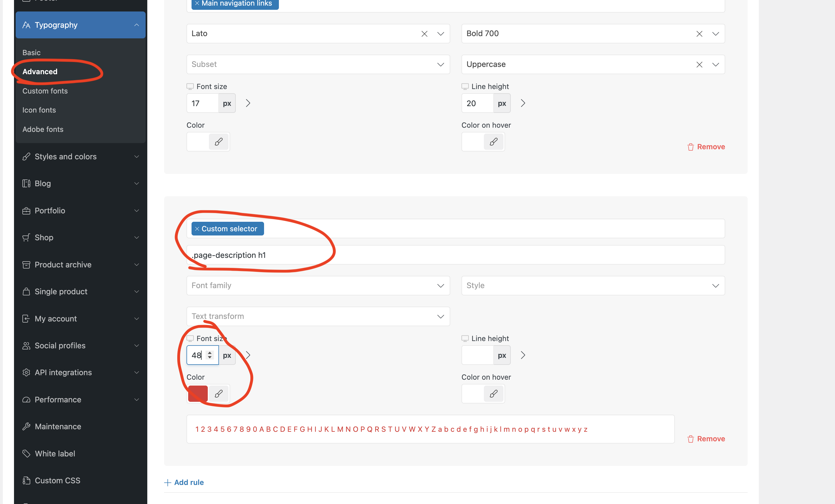Open the Font family dropdown
835x504 pixels.
click(318, 285)
